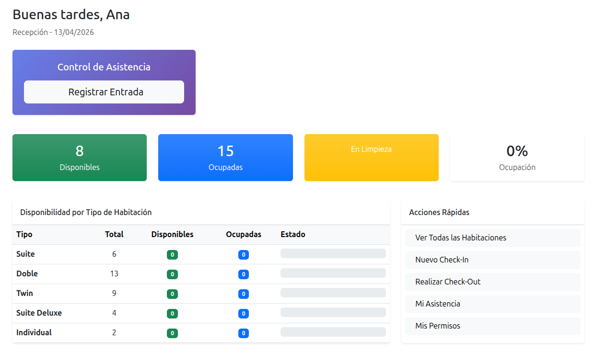Screen dimensions: 596x364
Task: Select Realizar Check-Out action
Action: (x=492, y=282)
